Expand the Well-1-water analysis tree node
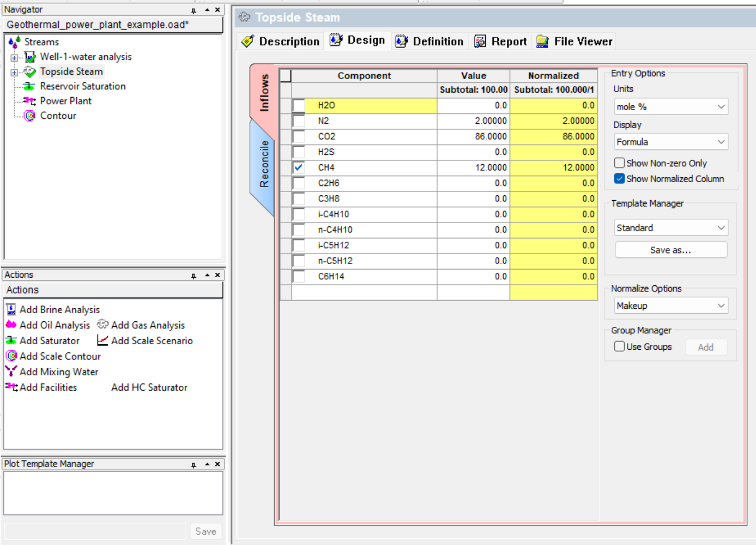This screenshot has width=756, height=545. [14, 57]
